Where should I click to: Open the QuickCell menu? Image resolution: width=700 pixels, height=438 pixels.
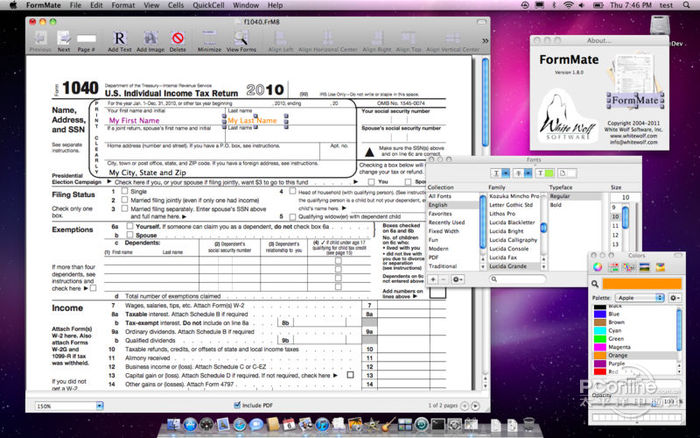click(208, 5)
